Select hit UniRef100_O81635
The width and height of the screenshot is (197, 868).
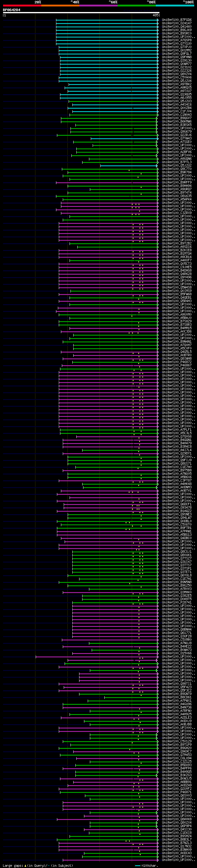[x=176, y=196]
